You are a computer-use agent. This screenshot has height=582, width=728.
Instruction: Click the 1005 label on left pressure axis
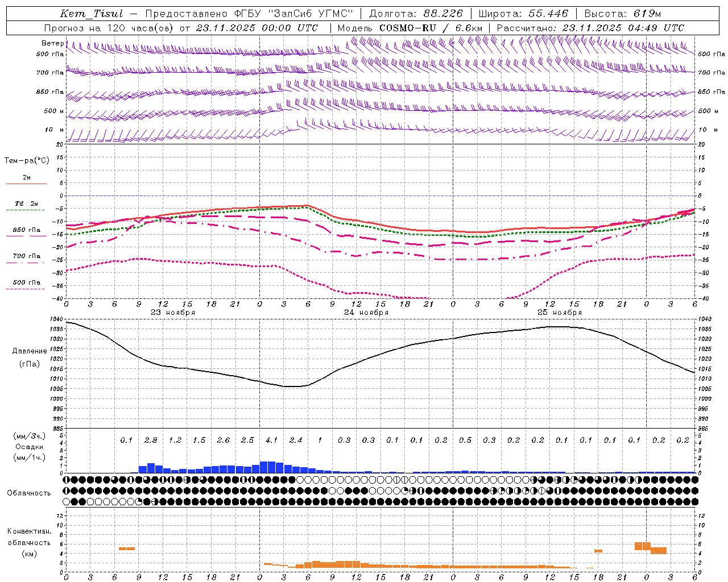point(57,389)
